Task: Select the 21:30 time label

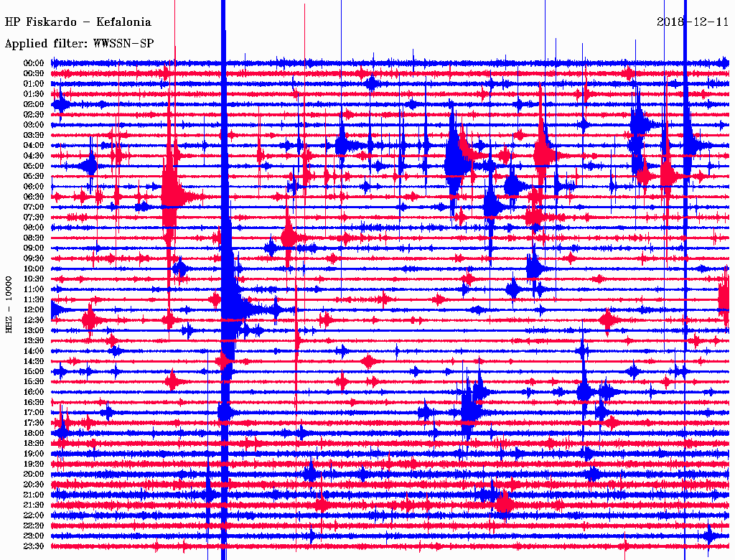Action: pos(34,505)
